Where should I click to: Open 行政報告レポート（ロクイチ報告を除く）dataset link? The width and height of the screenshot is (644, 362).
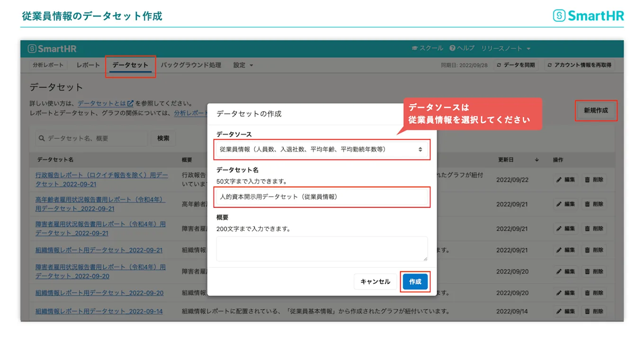[102, 179]
